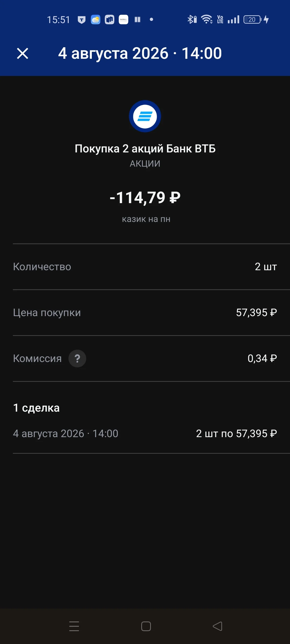The image size is (290, 644).
Task: Tap the Android back navigation triangle
Action: (x=218, y=626)
